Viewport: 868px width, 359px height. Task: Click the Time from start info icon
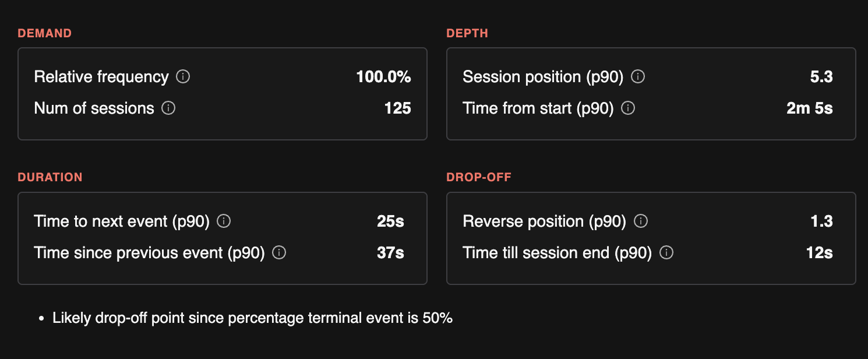628,108
